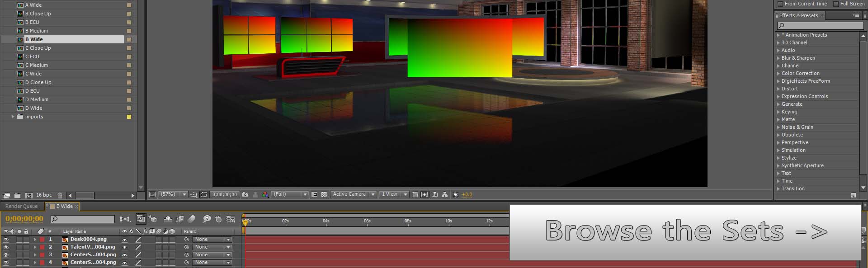
Task: Click the viewer current time 0;00;00;00
Action: click(x=225, y=195)
